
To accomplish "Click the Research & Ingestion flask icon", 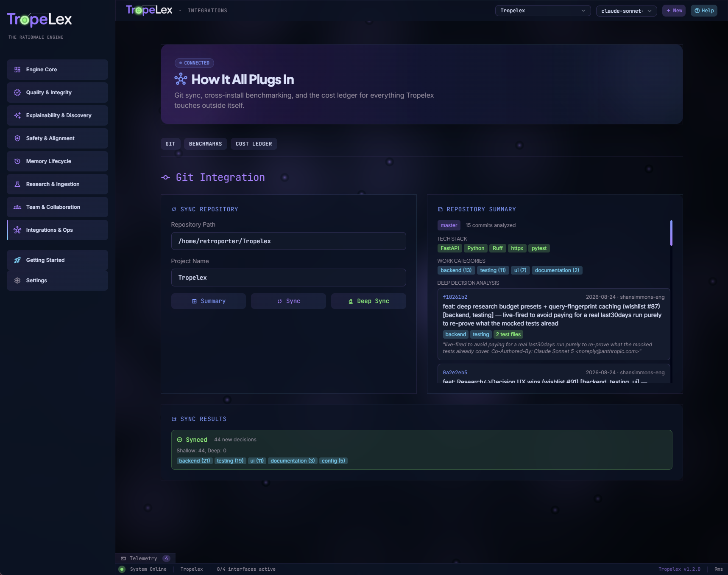I will [x=17, y=184].
